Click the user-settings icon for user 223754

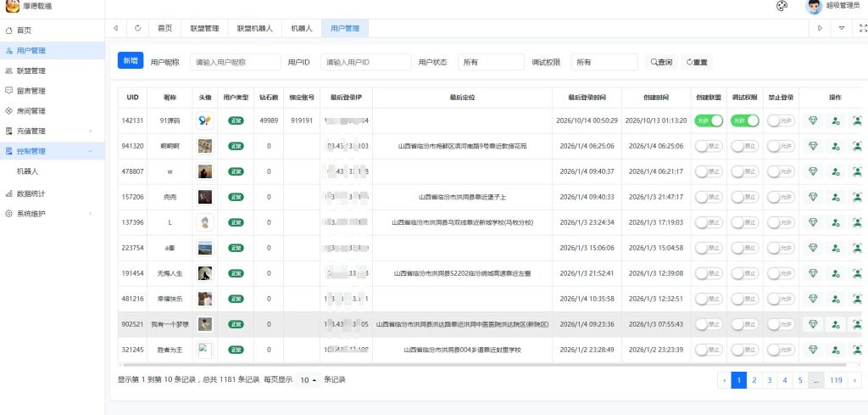coord(835,248)
